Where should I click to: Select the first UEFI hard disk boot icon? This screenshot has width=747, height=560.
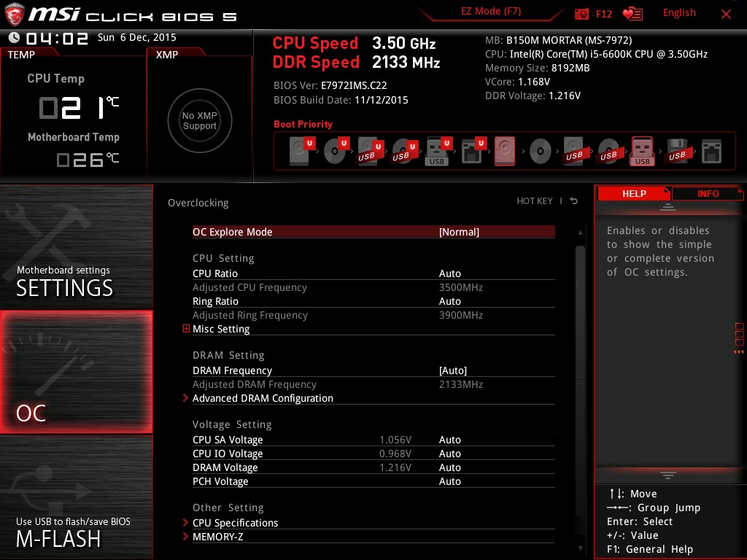click(x=300, y=152)
